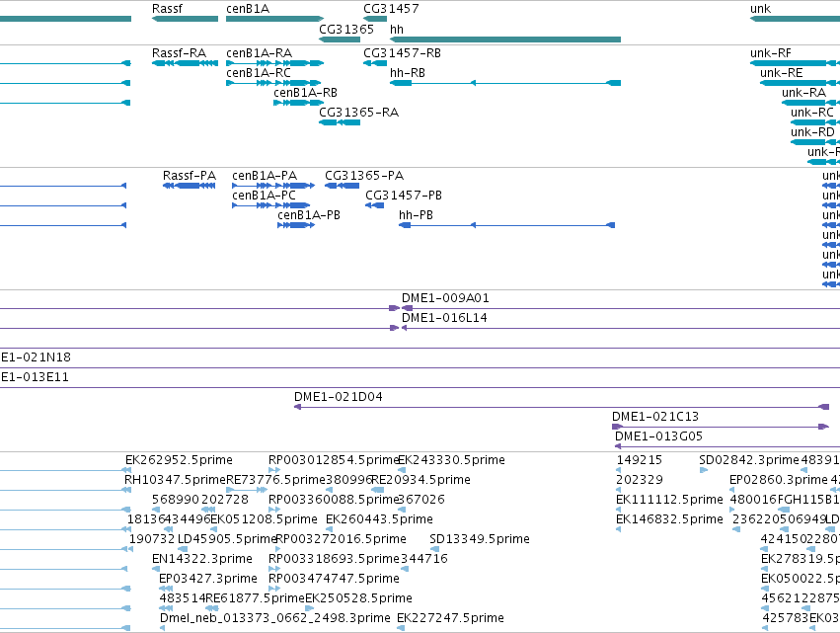
Task: Select the EK262952.5prime EST label
Action: click(179, 460)
